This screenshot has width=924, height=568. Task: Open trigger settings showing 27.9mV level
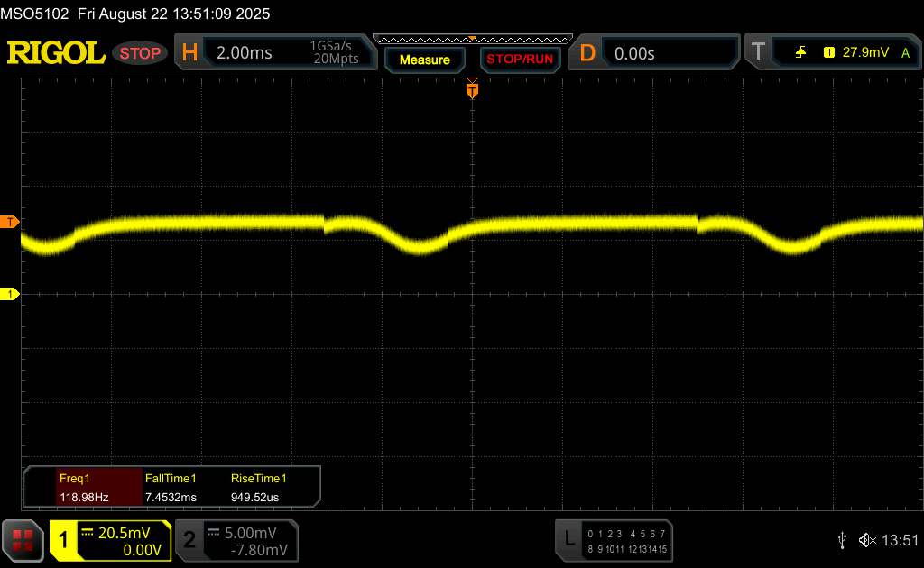coord(864,53)
